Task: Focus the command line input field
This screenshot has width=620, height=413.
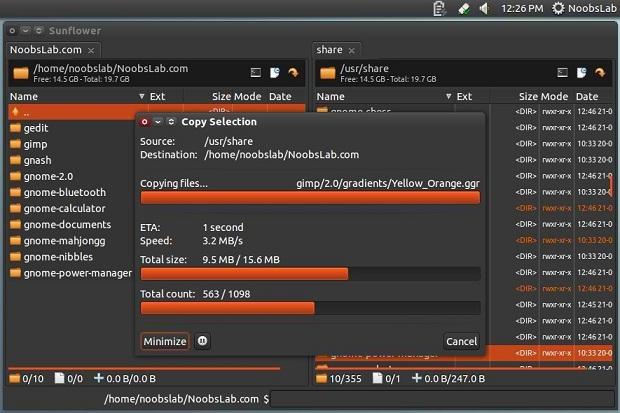Action: click(x=442, y=399)
